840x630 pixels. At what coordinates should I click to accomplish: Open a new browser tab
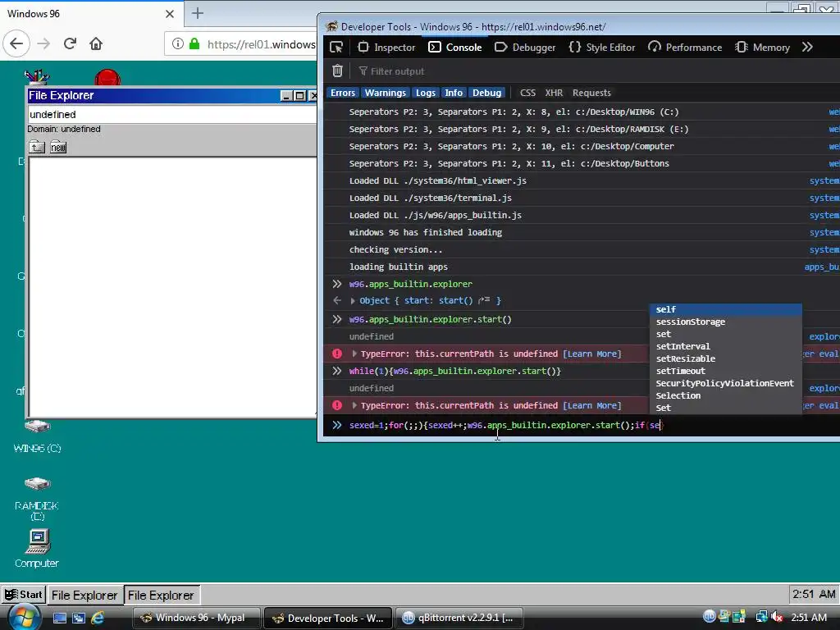(197, 13)
